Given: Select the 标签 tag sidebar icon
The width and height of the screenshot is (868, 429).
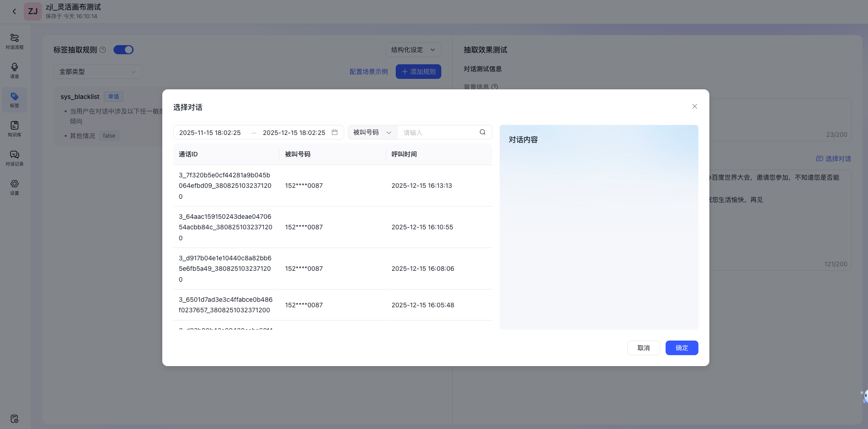Looking at the screenshot, I should tap(15, 99).
